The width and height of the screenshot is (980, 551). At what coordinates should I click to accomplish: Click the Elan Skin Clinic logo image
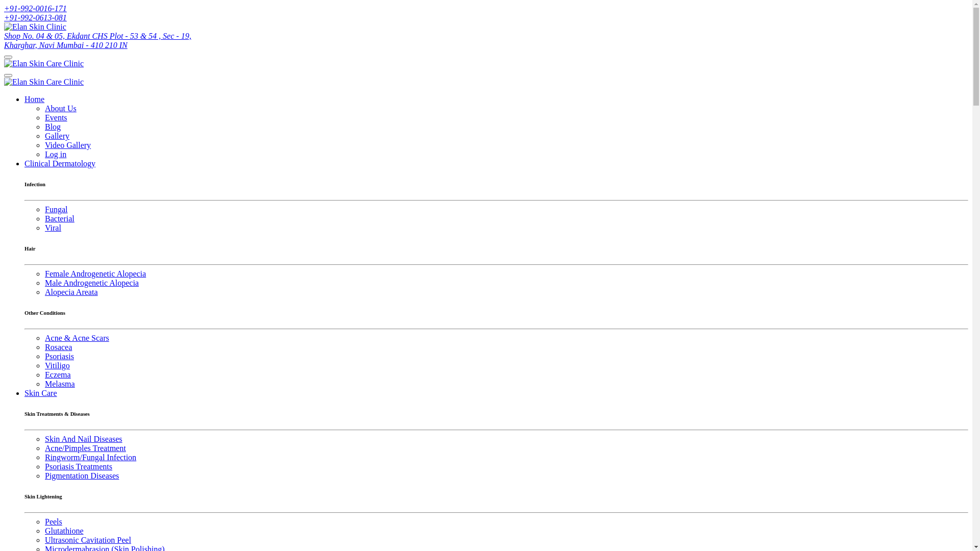(x=35, y=27)
